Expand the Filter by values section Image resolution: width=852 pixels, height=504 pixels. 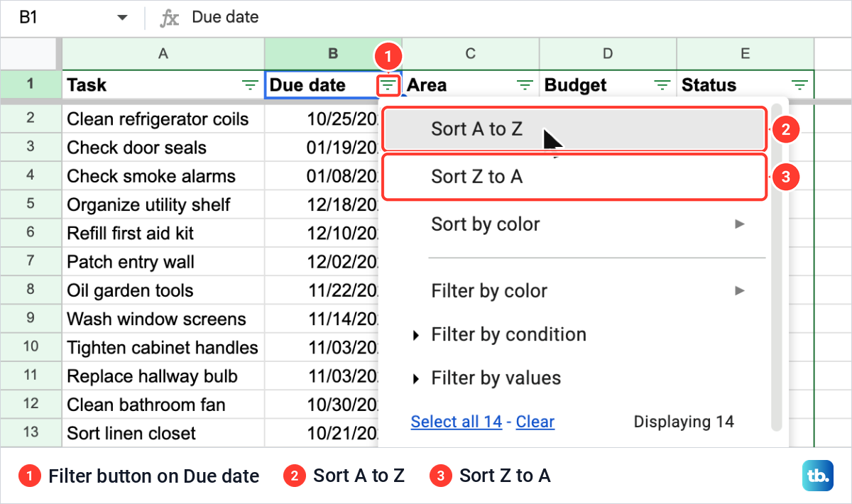click(416, 379)
